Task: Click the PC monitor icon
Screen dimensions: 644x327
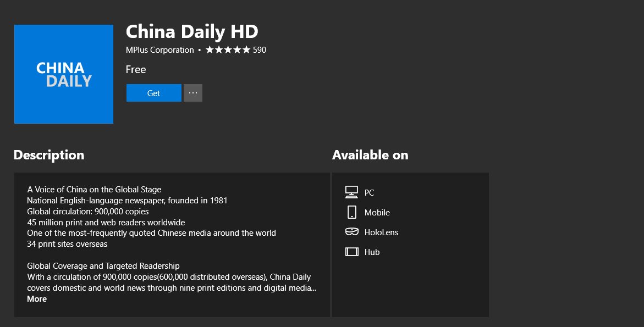Action: (x=351, y=192)
